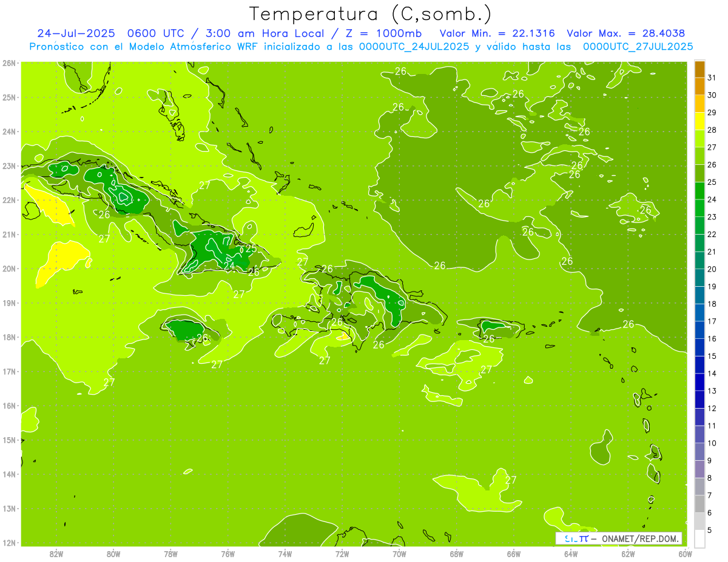This screenshot has width=728, height=562.
Task: Click the 68W longitude axis label
Action: coord(457,554)
